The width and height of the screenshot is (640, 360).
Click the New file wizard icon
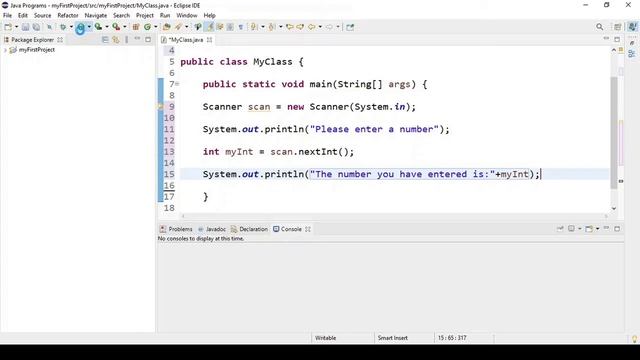(8, 27)
